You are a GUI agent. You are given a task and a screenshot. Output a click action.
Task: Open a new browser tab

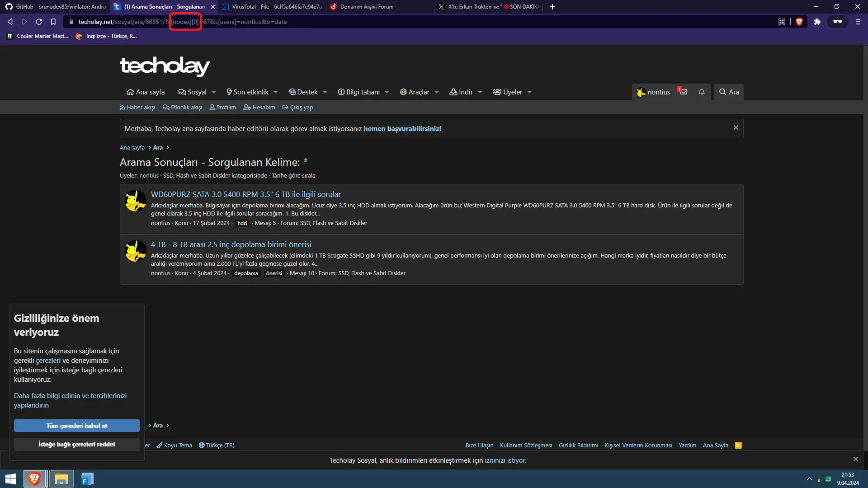click(552, 7)
